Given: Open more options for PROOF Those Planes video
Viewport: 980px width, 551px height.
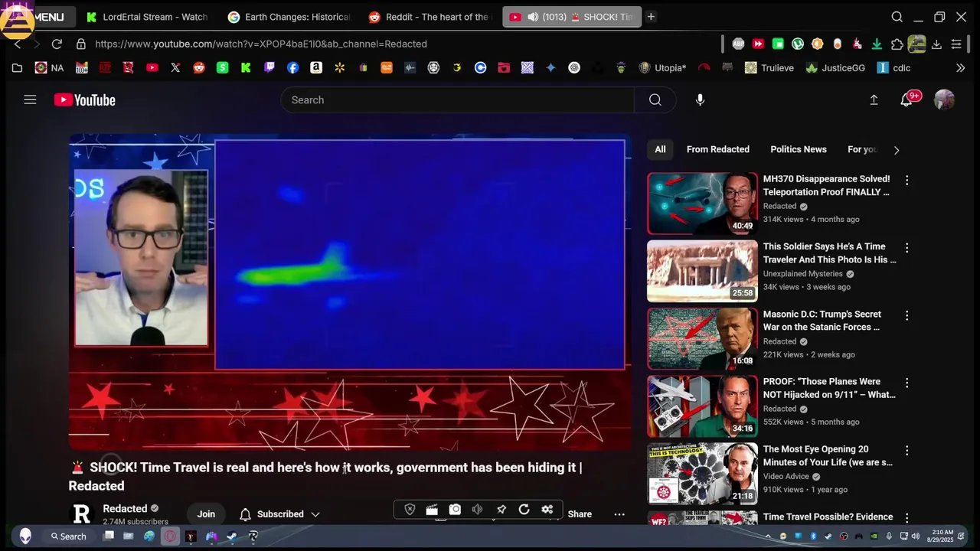Looking at the screenshot, I should [906, 383].
